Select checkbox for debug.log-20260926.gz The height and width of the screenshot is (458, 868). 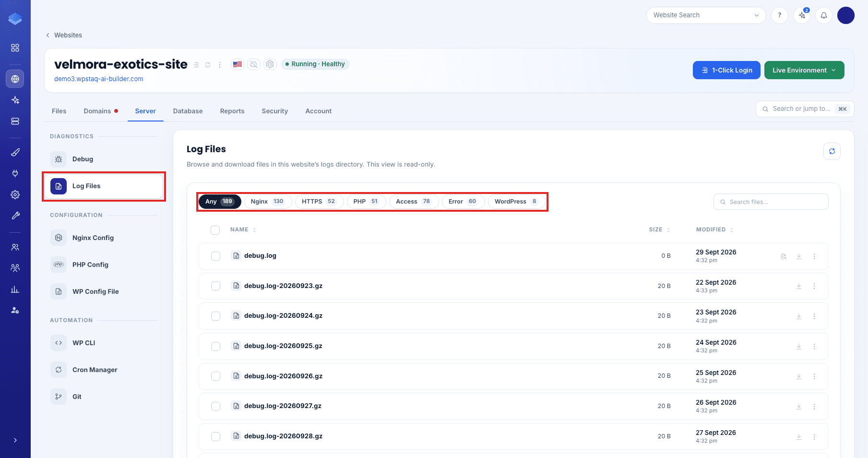(x=216, y=376)
